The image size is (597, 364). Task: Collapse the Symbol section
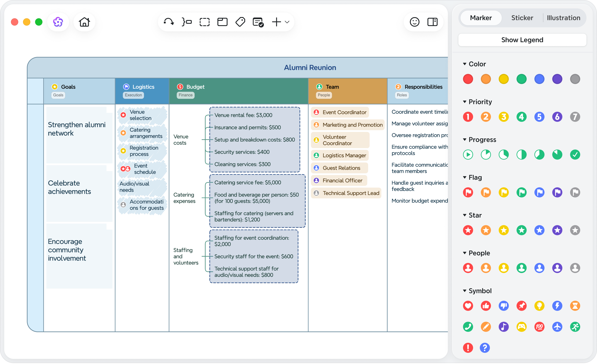[x=465, y=291]
